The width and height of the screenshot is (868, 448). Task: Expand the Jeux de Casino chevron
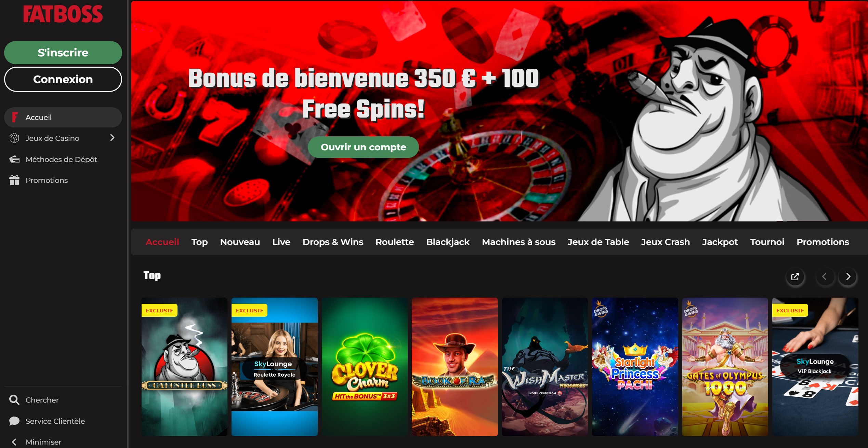(x=112, y=138)
